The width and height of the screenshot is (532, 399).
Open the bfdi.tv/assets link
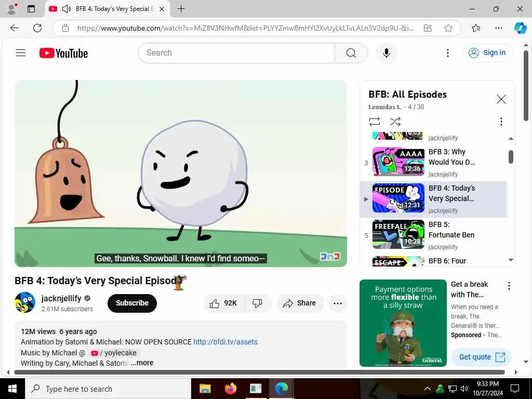(x=225, y=342)
